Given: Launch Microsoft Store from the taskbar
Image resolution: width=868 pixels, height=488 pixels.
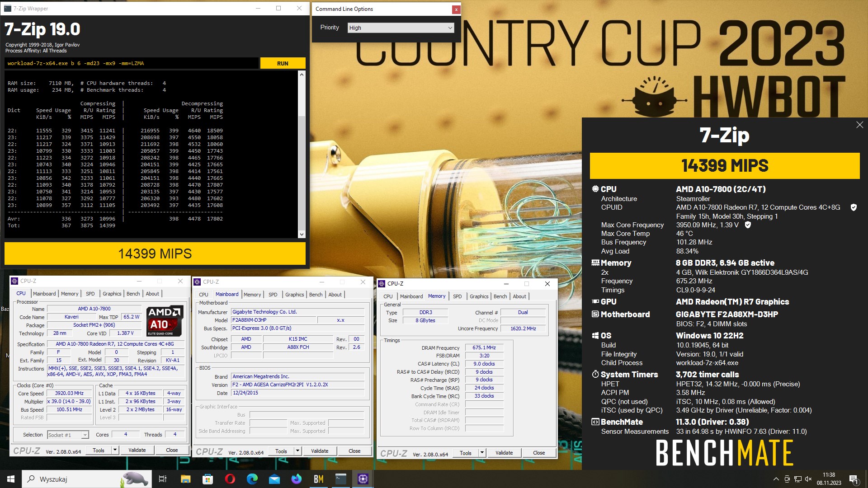Looking at the screenshot, I should point(208,479).
